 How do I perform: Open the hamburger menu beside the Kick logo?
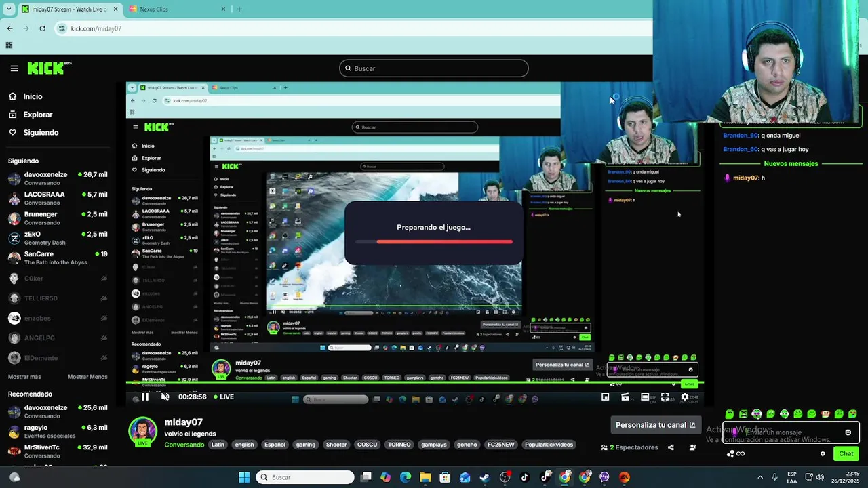pyautogui.click(x=14, y=68)
